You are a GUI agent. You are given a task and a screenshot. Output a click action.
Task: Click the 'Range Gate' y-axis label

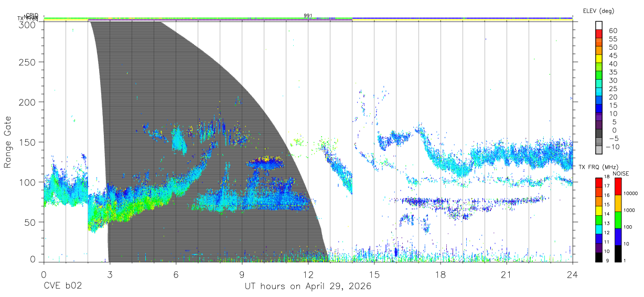[x=8, y=142]
